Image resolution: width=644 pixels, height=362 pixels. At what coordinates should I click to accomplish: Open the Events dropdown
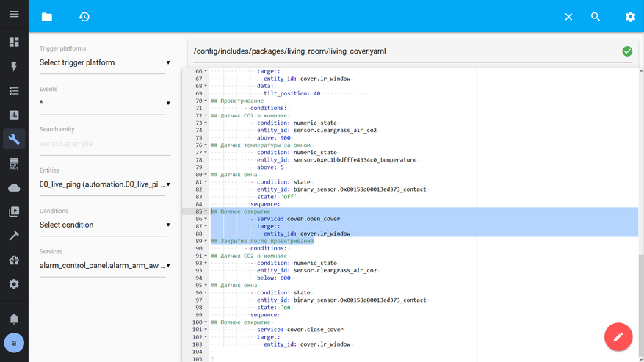point(104,103)
